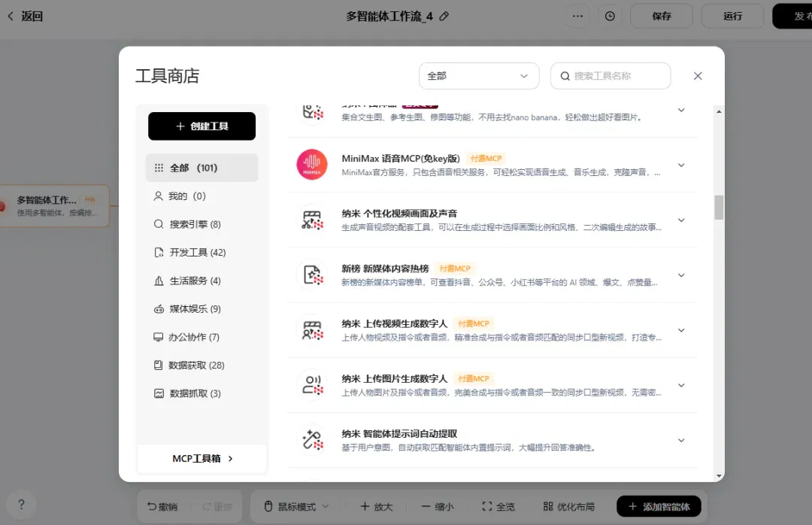Expand the 新榜 新媒体内容热榜 row chevron
This screenshot has height=525, width=812.
click(x=681, y=275)
